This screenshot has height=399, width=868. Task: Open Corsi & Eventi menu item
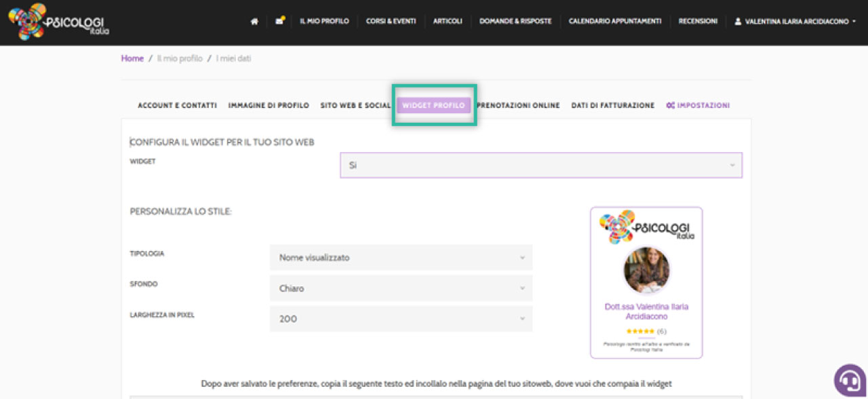pyautogui.click(x=391, y=22)
